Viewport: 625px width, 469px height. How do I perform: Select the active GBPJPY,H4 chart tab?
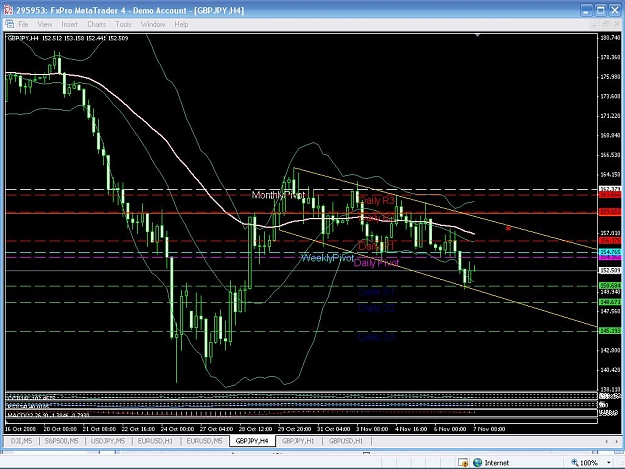(x=252, y=441)
